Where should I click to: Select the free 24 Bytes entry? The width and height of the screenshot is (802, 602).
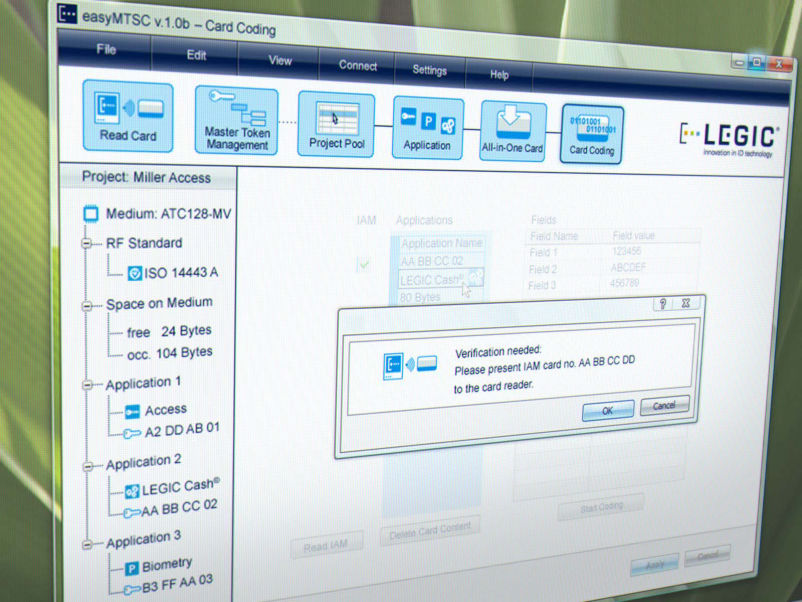(169, 331)
